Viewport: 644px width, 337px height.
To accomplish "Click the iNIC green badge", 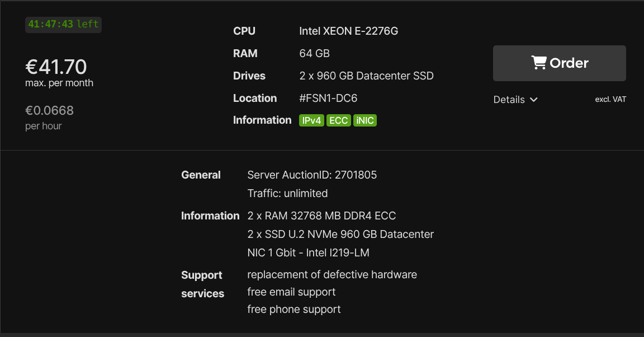I will [x=365, y=120].
